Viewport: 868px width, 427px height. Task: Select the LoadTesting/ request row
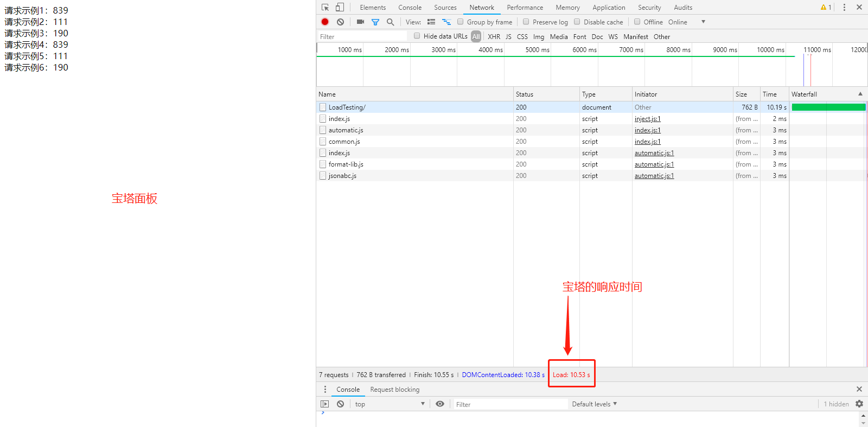tap(591, 107)
